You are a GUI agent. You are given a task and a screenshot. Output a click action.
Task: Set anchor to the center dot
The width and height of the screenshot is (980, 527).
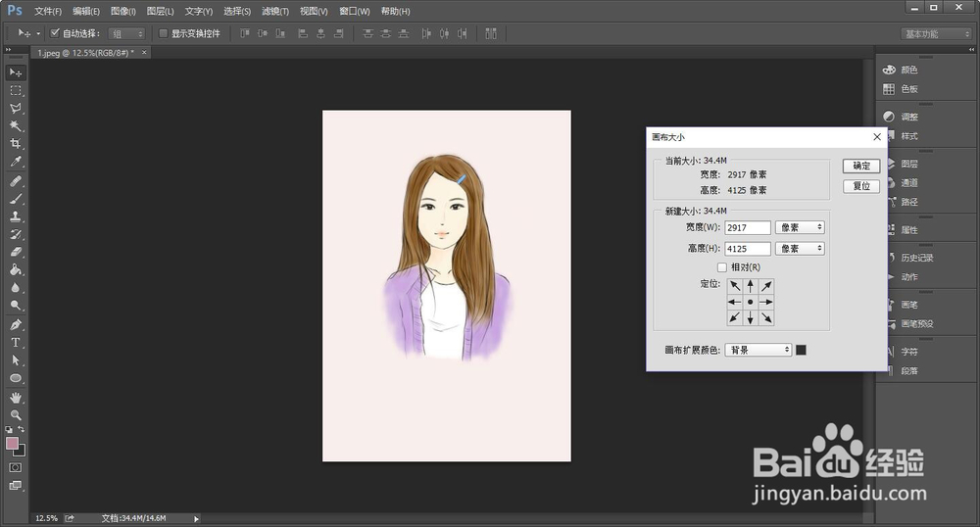(751, 302)
